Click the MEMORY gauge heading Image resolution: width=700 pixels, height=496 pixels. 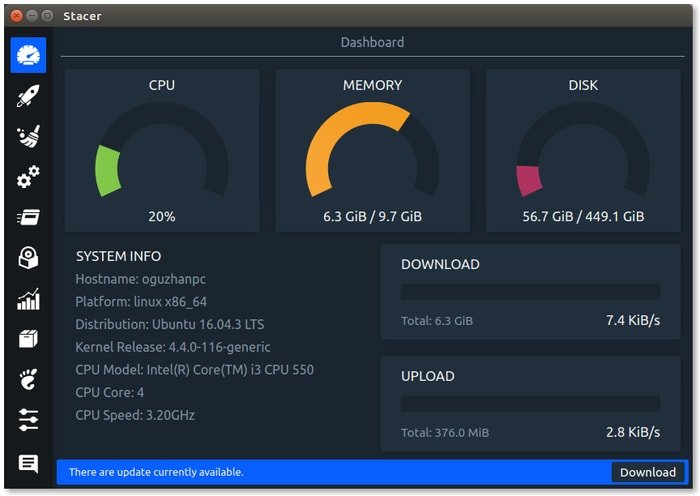(x=372, y=85)
